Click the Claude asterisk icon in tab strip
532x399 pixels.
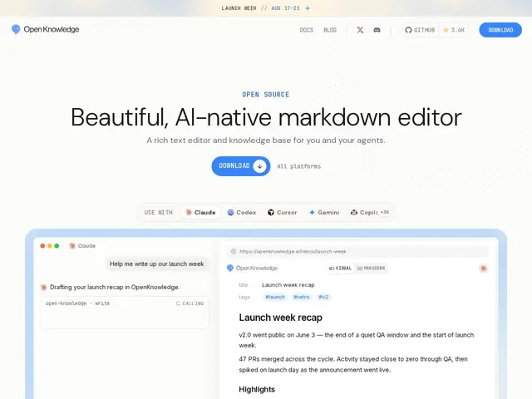(189, 213)
